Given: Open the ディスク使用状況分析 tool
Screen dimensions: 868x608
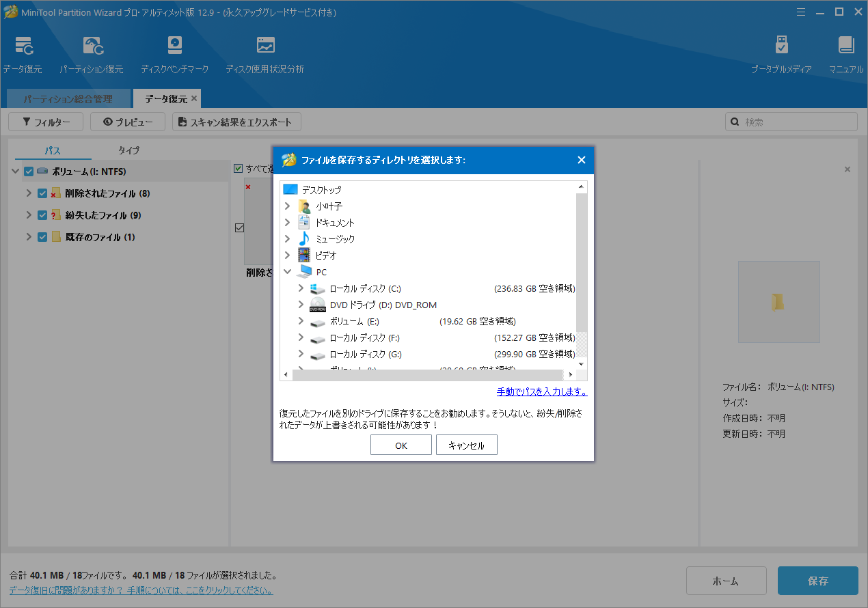Looking at the screenshot, I should (x=265, y=55).
